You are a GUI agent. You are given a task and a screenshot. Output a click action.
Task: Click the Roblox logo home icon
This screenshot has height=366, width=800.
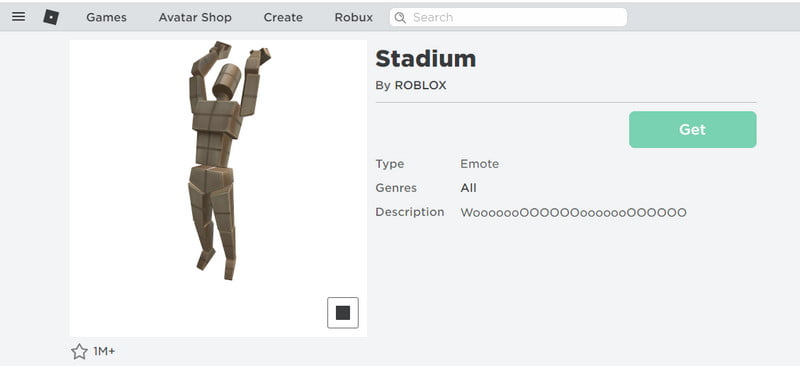click(x=51, y=17)
